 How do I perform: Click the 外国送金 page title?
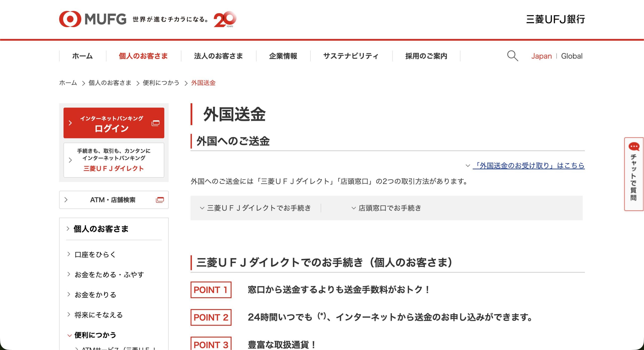(x=234, y=114)
